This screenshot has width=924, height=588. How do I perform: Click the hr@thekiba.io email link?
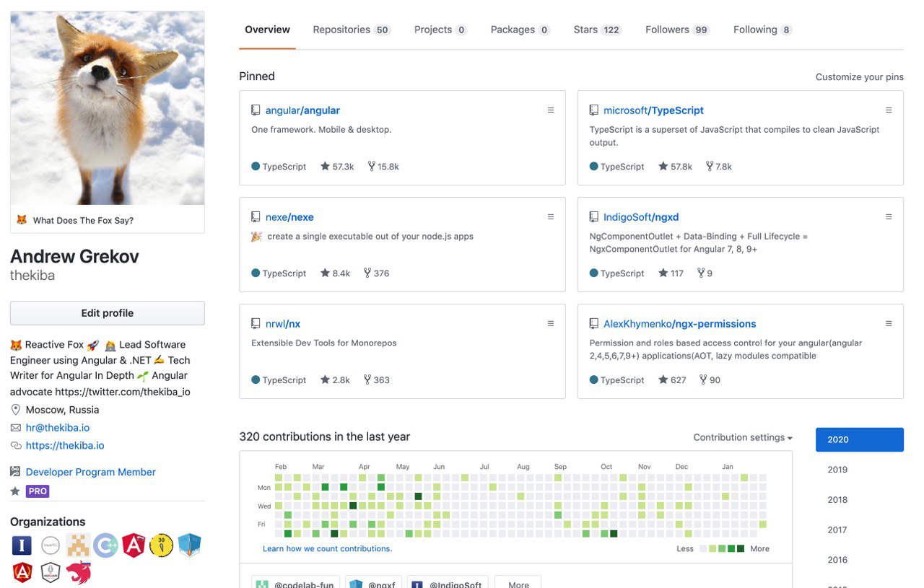tap(58, 428)
